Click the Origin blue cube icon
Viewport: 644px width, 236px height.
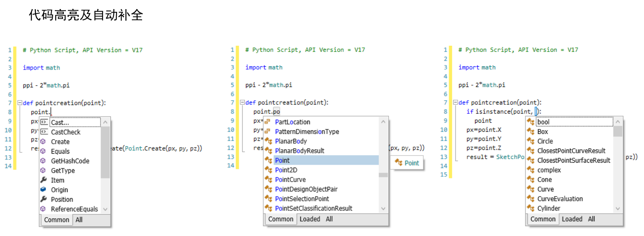click(43, 189)
